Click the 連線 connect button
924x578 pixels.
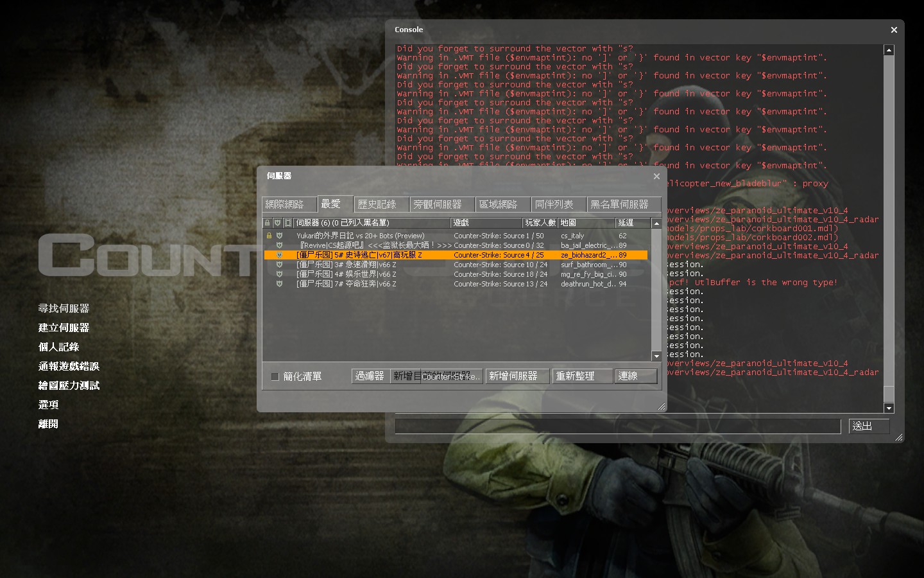click(636, 376)
